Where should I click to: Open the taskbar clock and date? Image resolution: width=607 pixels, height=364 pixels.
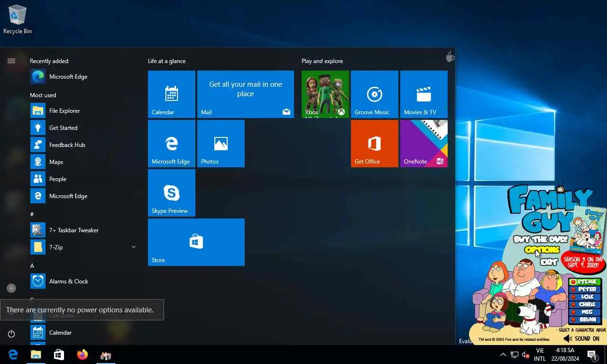tap(565, 355)
